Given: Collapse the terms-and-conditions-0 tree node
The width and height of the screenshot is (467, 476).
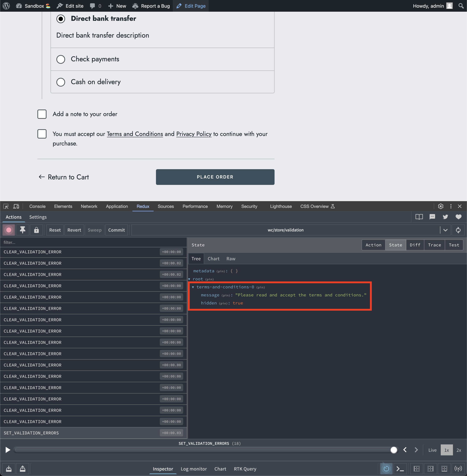Looking at the screenshot, I should click(x=193, y=287).
